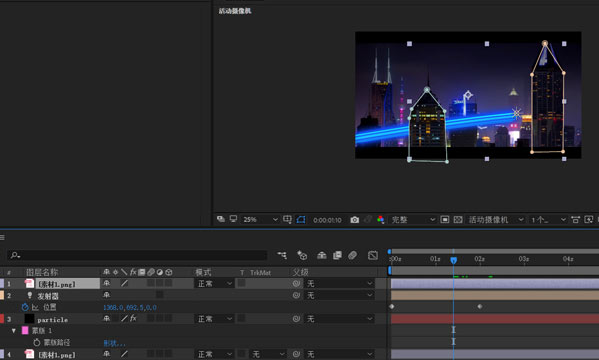Toggle the transparency grid button
The image size is (599, 360).
click(458, 219)
